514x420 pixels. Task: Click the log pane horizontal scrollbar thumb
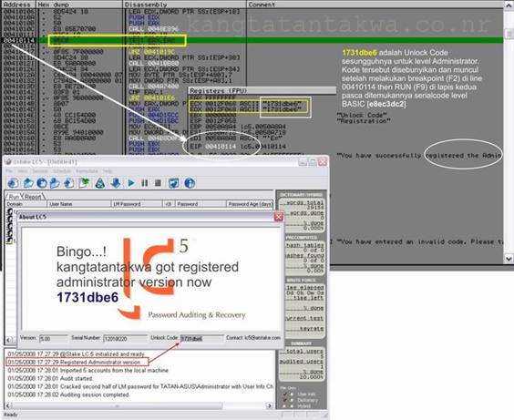pyautogui.click(x=118, y=406)
